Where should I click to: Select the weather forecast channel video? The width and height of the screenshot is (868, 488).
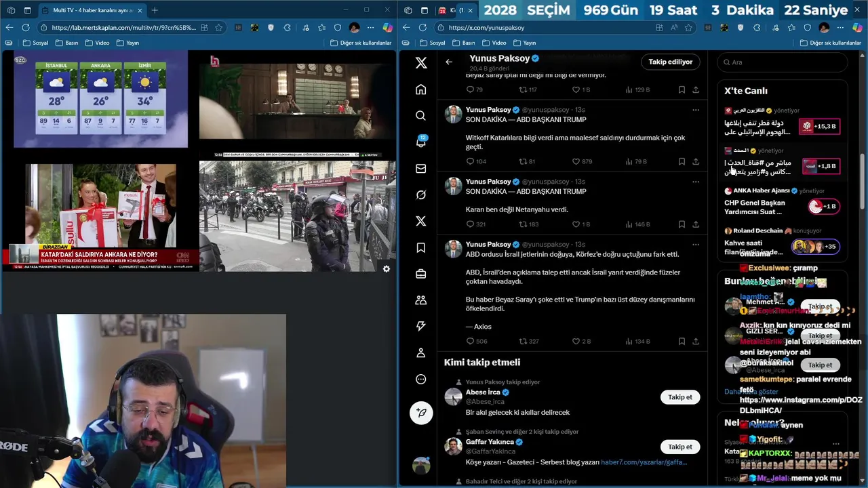[101, 100]
